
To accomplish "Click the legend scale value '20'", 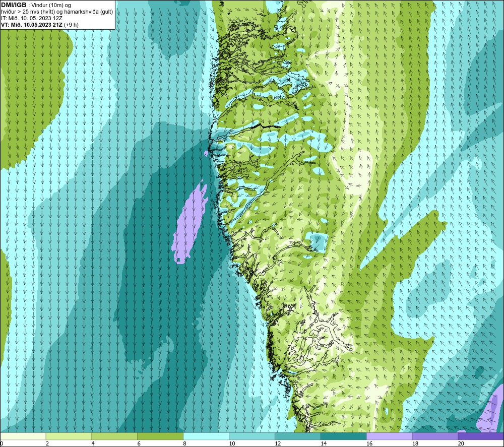I will (x=461, y=443).
